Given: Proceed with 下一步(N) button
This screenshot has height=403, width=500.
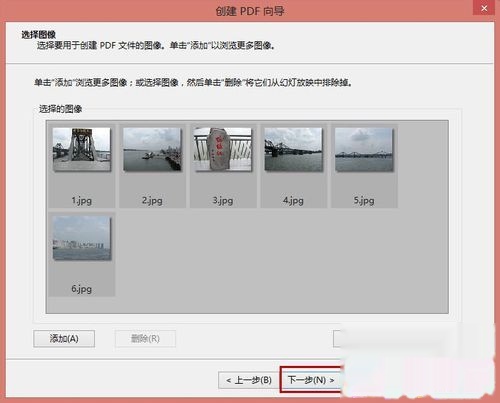Looking at the screenshot, I should (x=311, y=380).
